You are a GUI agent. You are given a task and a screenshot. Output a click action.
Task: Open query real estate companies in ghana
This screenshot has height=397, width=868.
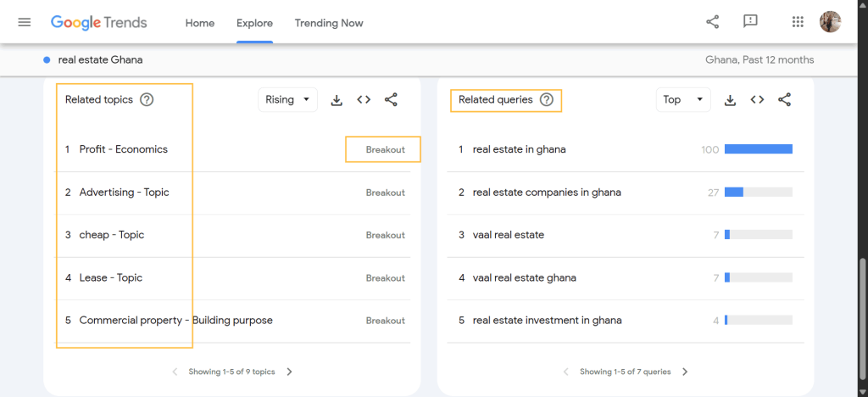coord(547,193)
